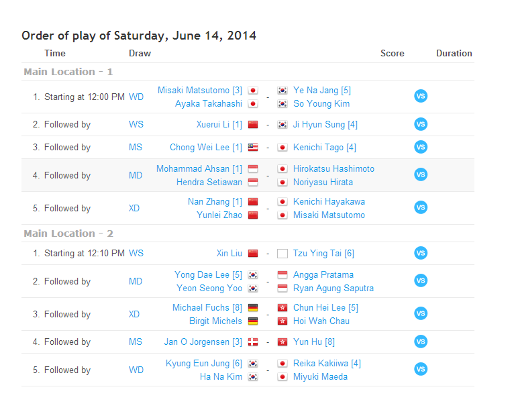This screenshot has height=420, width=514.
Task: Open the MS draw link beside Jan O Jorgensen
Action: (136, 342)
